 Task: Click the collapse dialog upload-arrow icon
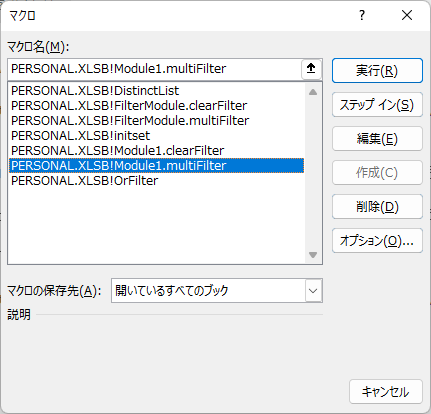311,69
